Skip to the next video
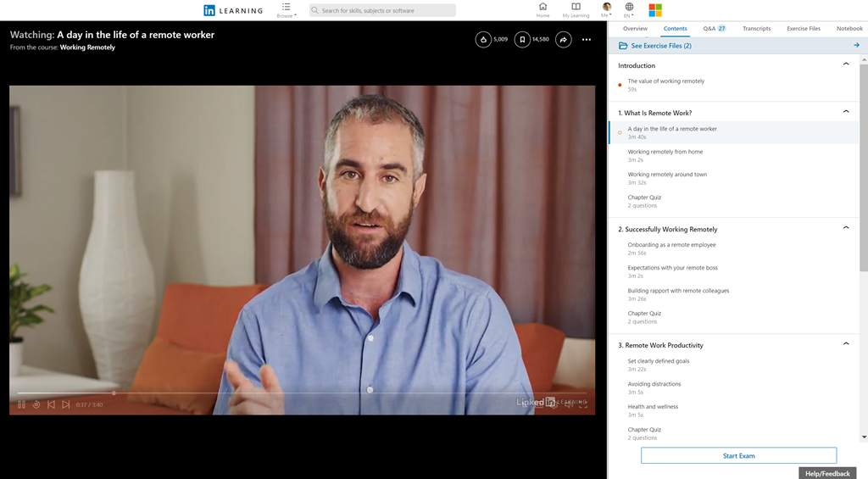Viewport: 868px width, 479px height. click(66, 404)
